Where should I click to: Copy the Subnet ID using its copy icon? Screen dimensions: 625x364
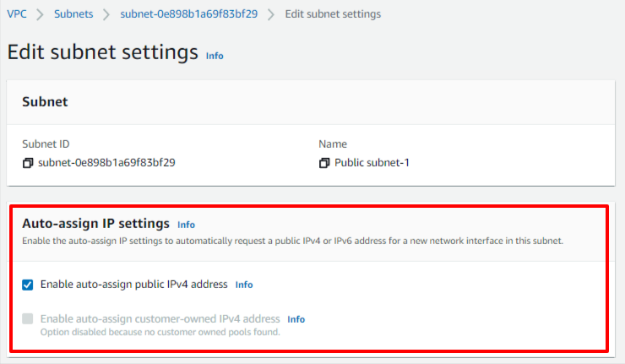click(x=28, y=163)
